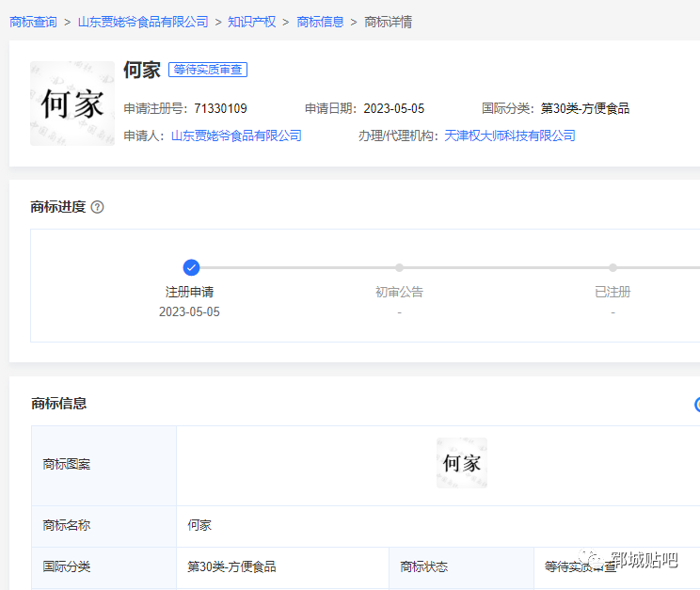This screenshot has height=590, width=700.
Task: Click the date 2023-05-05 under 注册申请
Action: pos(189,311)
